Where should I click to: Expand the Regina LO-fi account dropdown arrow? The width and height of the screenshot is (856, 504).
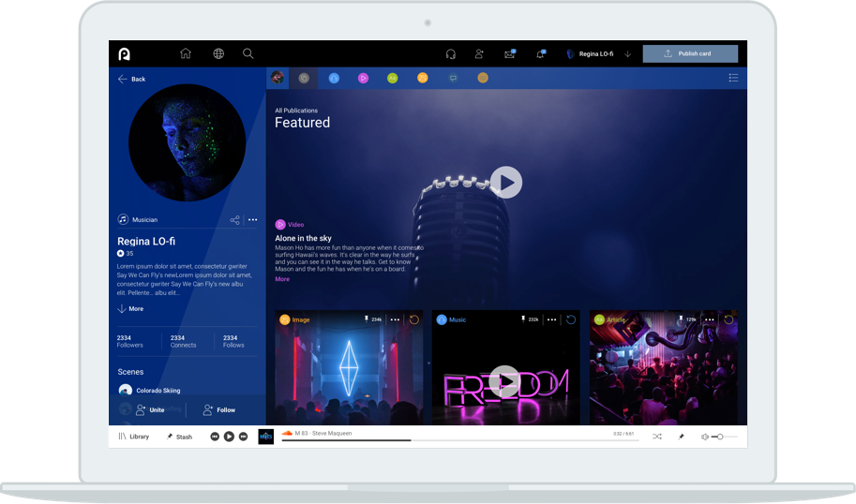coord(628,54)
